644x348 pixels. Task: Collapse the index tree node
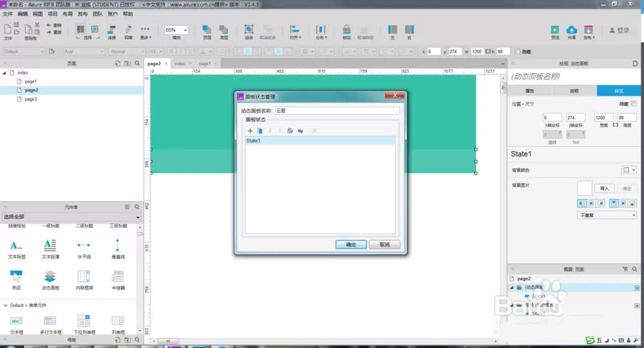pos(5,73)
